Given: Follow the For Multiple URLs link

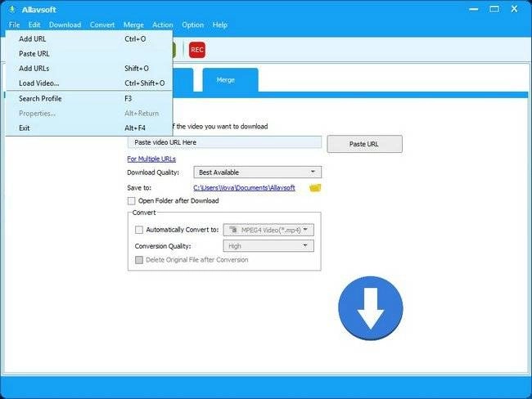Looking at the screenshot, I should (151, 159).
